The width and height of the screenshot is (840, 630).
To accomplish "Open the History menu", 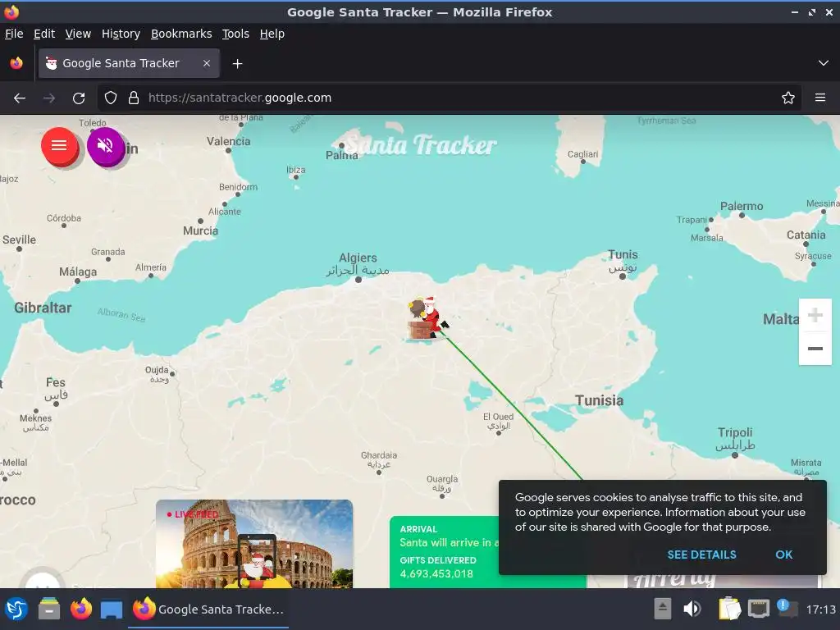I will 121,34.
